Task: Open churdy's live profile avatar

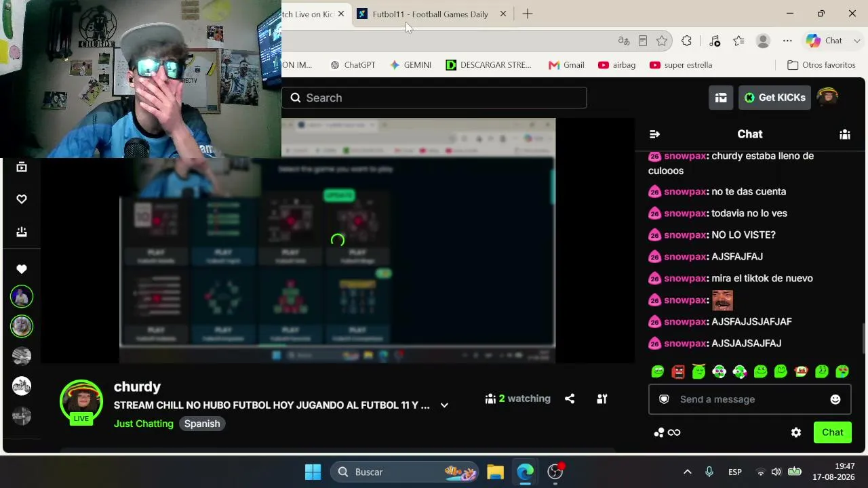Action: [81, 401]
